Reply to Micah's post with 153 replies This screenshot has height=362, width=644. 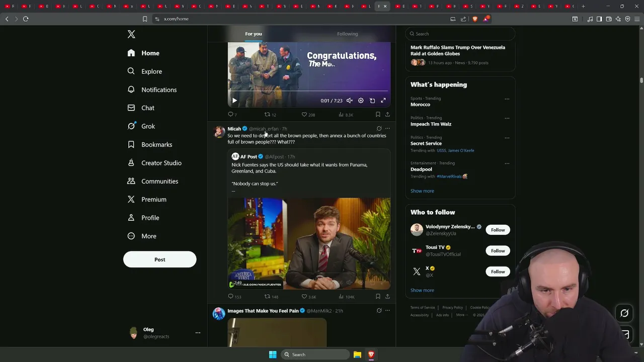coord(234,297)
